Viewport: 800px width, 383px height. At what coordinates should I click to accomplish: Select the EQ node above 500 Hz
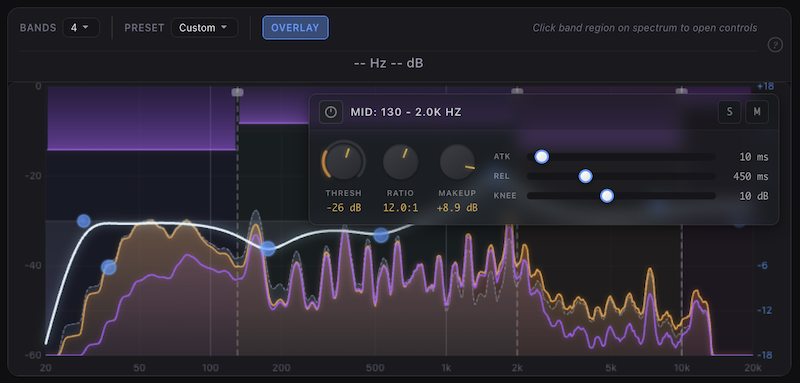[381, 235]
